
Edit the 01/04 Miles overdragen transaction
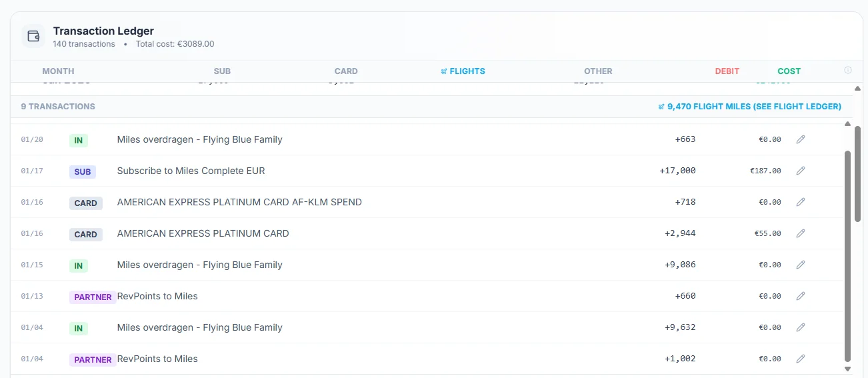[x=801, y=327]
